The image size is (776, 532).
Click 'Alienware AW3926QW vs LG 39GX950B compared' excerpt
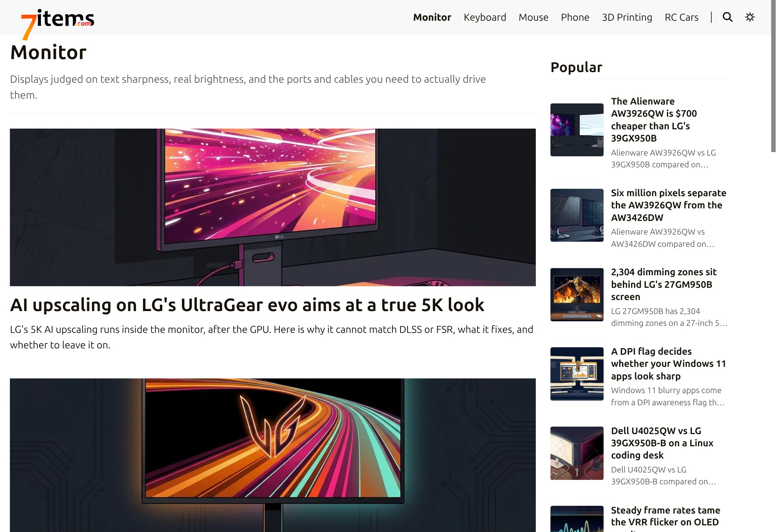coord(664,158)
